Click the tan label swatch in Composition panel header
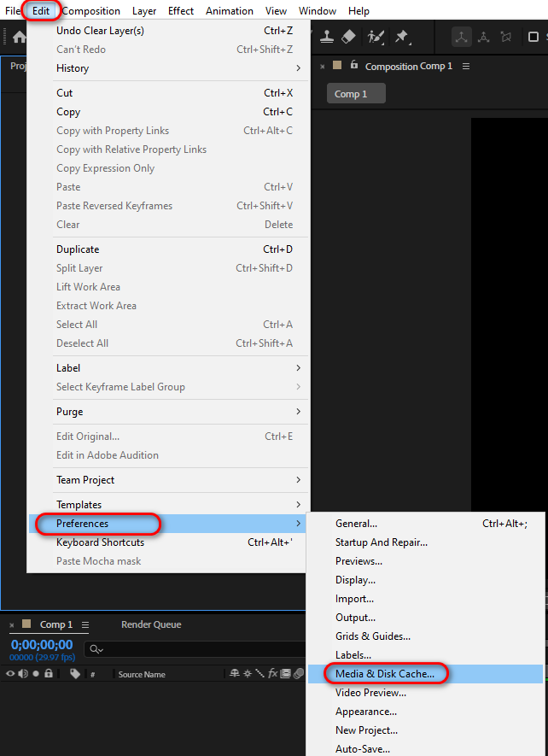The image size is (548, 756). pos(337,65)
